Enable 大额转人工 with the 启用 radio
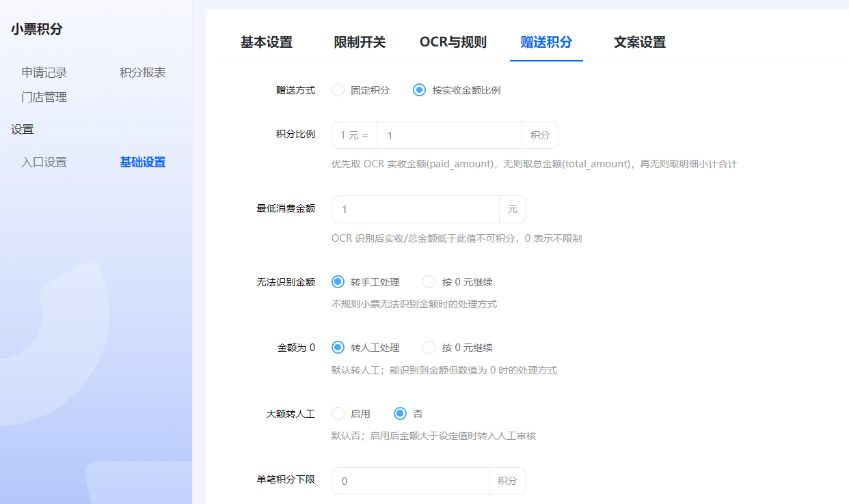 351,414
